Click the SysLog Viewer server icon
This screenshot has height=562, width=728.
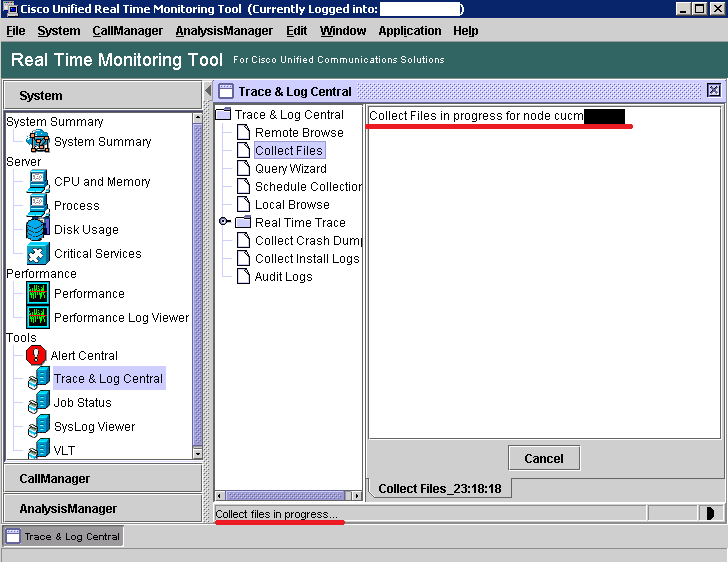tap(38, 426)
